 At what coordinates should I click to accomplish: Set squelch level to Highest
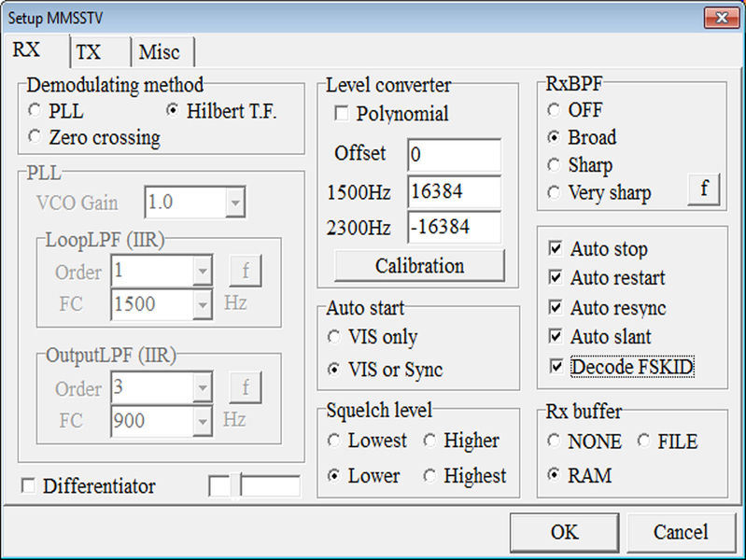point(430,476)
